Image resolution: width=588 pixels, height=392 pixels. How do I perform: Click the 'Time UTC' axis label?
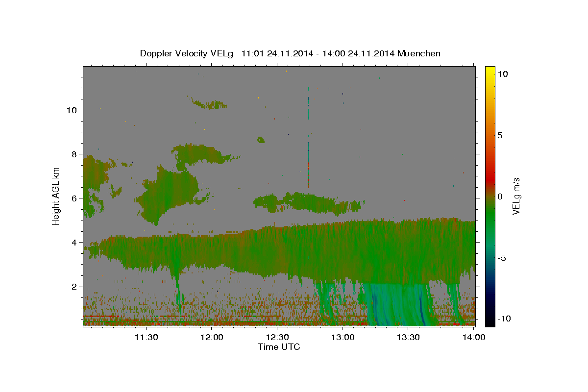(x=279, y=347)
